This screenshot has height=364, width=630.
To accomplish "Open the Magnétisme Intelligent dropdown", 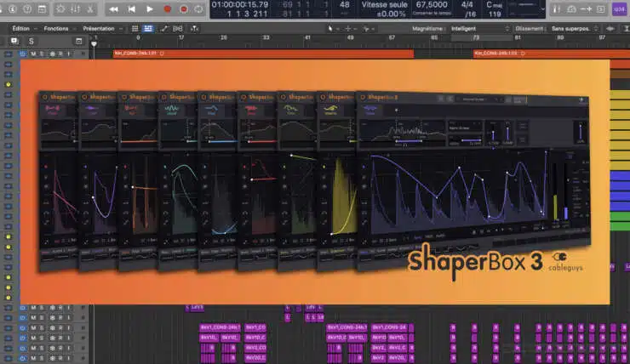I will click(x=479, y=29).
